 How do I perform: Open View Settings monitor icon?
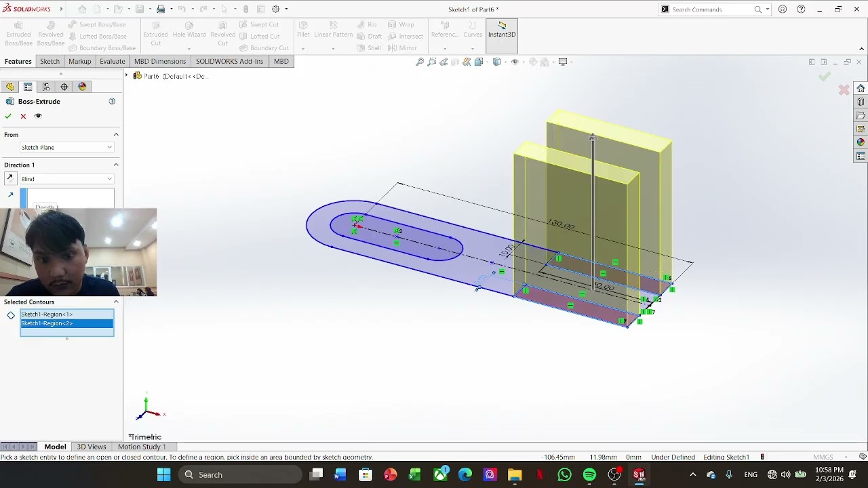(562, 62)
